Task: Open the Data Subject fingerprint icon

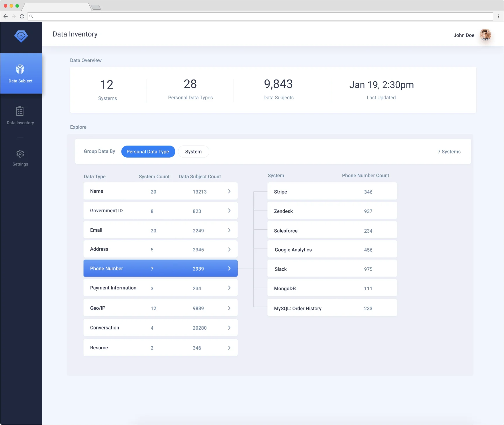Action: (x=20, y=69)
